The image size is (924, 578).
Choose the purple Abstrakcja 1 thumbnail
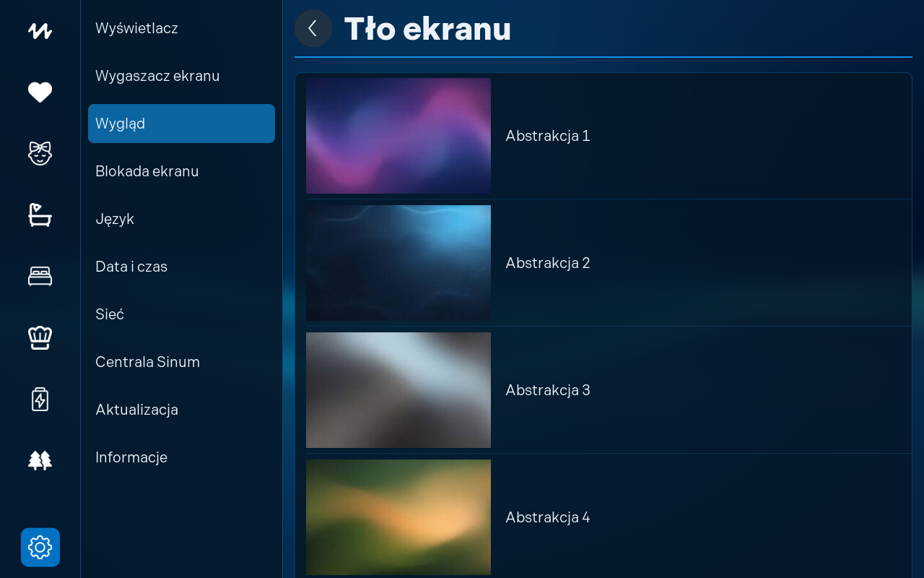pos(398,136)
